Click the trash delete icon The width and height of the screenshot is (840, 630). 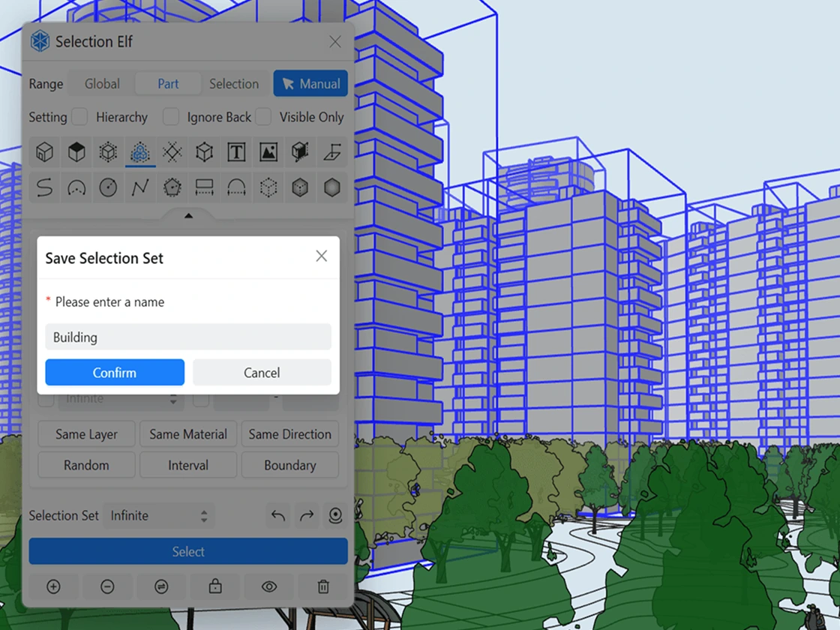coord(322,586)
